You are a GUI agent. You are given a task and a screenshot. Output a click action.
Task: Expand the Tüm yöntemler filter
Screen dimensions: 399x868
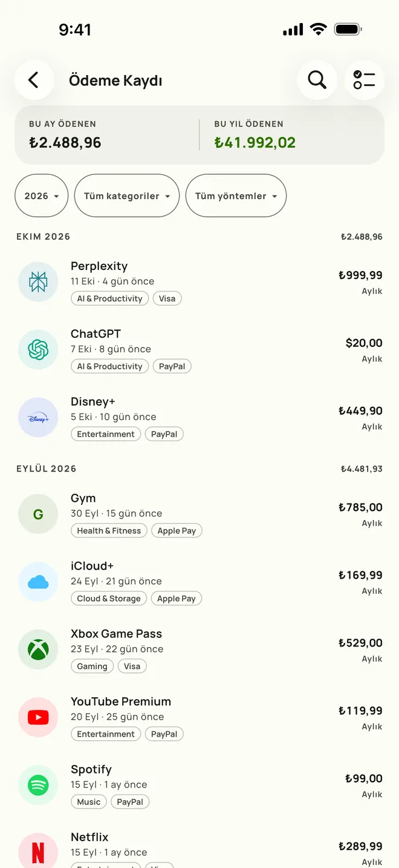[236, 196]
